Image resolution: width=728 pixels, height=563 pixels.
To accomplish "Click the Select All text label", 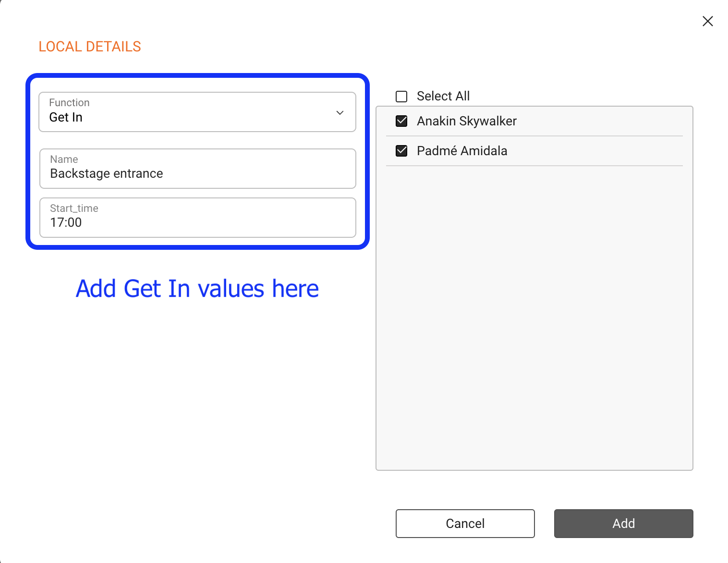I will click(443, 96).
